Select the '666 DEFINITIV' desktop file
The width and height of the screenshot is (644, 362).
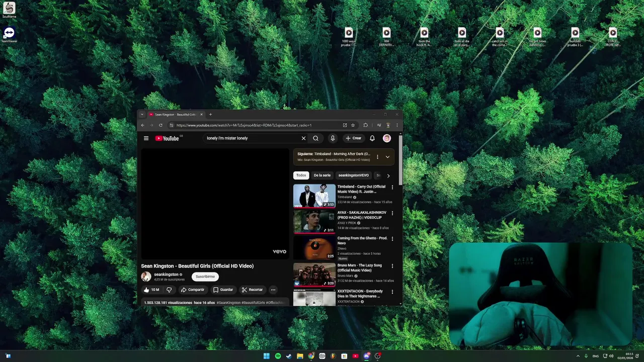(x=386, y=37)
